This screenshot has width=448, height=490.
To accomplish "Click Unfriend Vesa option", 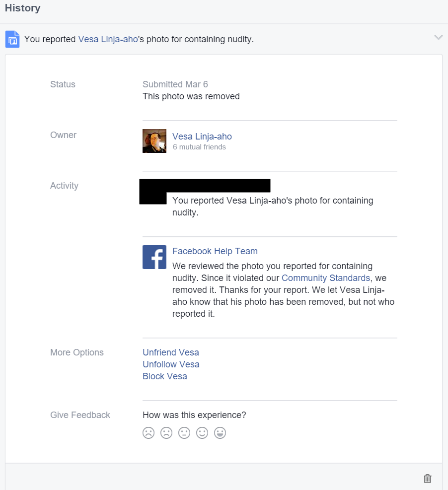I will (x=171, y=352).
